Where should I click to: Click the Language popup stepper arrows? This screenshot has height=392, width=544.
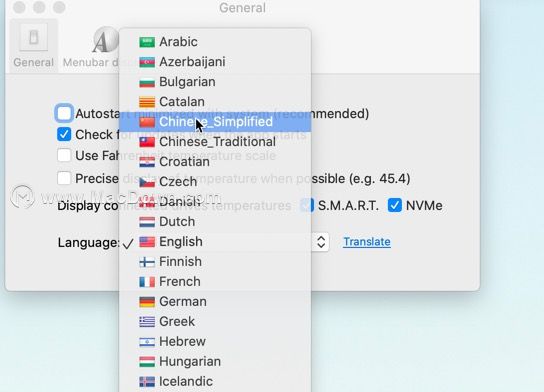[x=321, y=242]
